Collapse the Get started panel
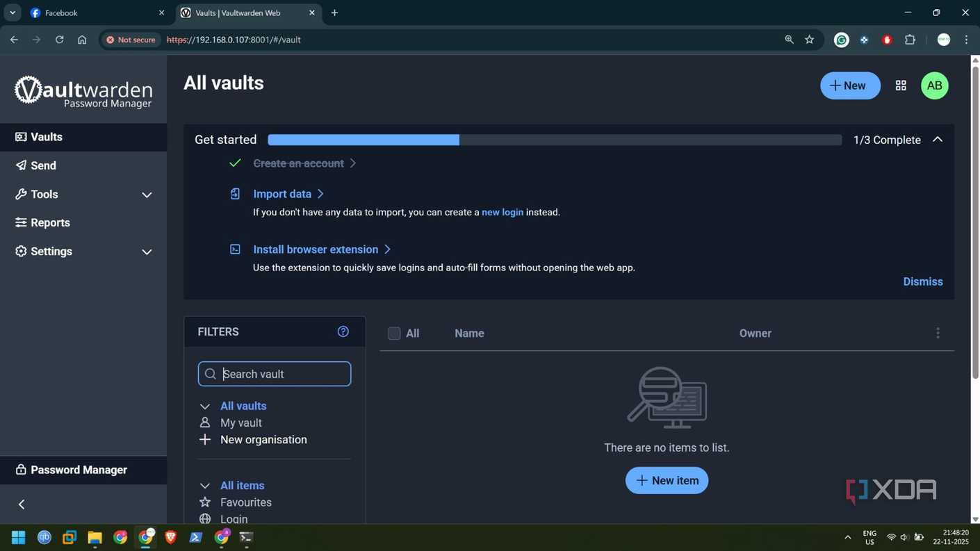This screenshot has height=551, width=980. click(938, 140)
